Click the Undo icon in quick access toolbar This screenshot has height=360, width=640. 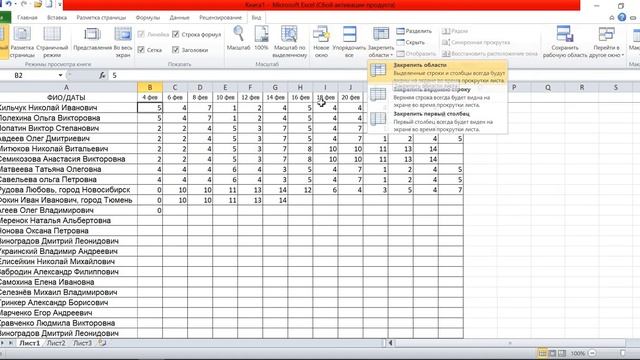tap(9, 4)
